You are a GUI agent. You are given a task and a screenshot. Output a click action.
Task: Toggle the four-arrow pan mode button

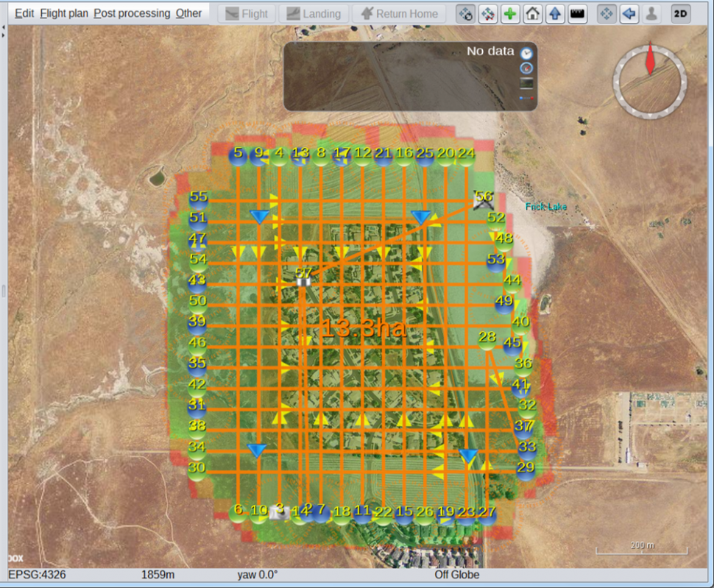pyautogui.click(x=606, y=14)
